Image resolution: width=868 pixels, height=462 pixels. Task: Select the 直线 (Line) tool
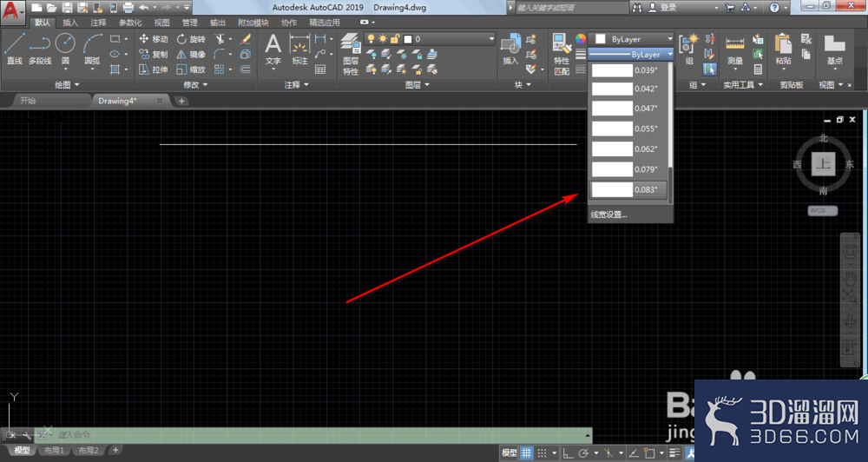[15, 49]
